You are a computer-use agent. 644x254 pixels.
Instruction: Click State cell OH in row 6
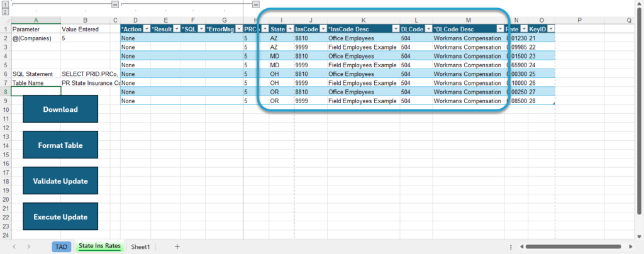click(281, 74)
